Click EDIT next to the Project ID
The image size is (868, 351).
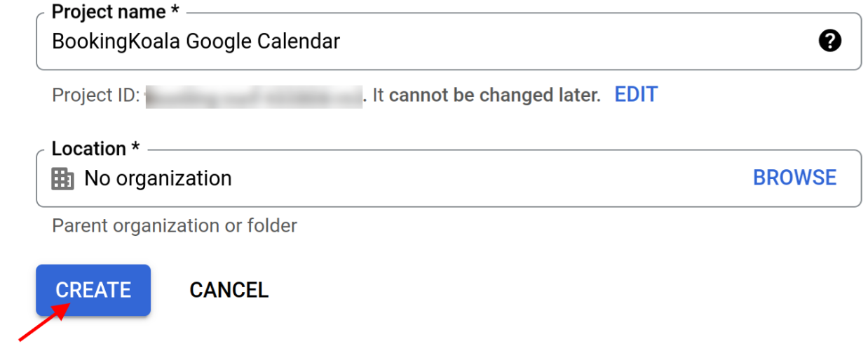636,95
